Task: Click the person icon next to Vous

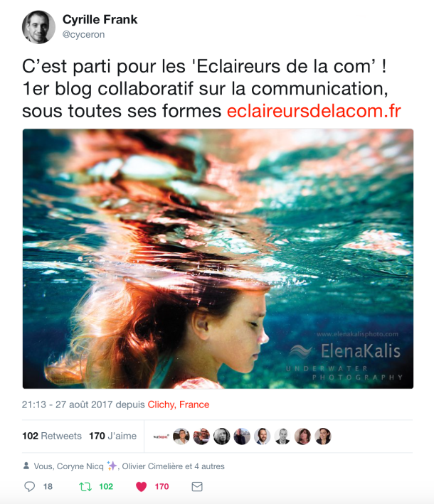Action: click(26, 466)
